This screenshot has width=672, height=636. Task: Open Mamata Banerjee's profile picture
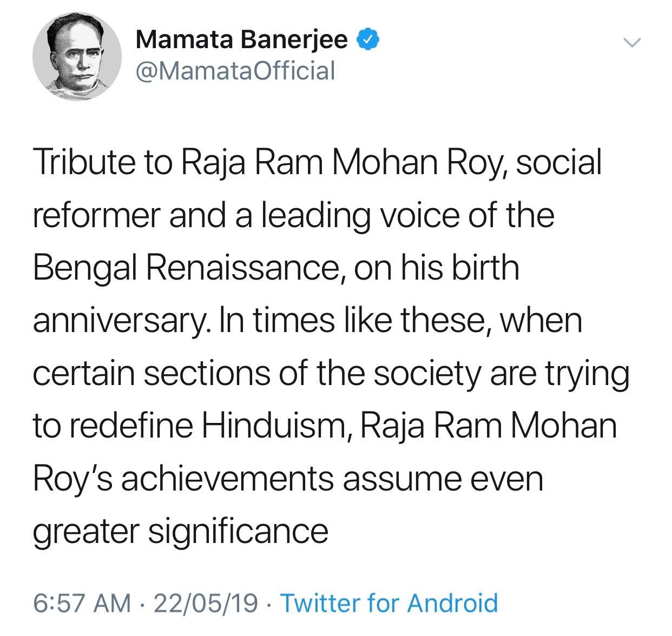77,56
